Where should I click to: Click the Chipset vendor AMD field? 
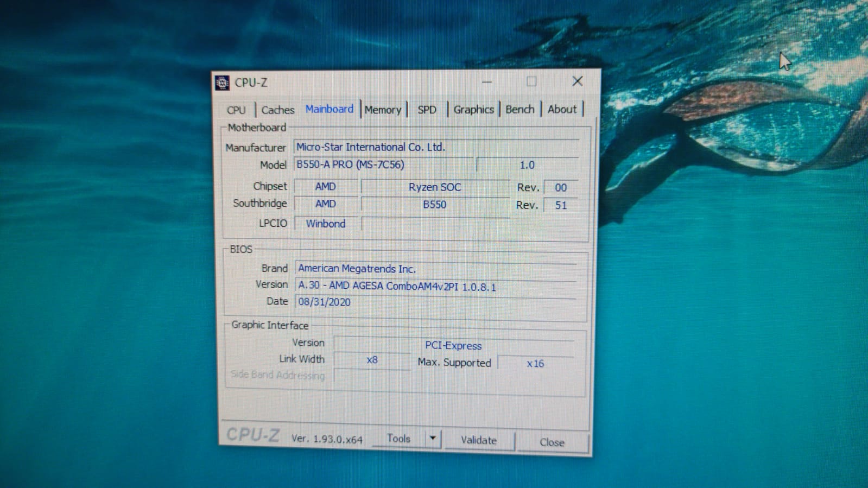tap(326, 187)
